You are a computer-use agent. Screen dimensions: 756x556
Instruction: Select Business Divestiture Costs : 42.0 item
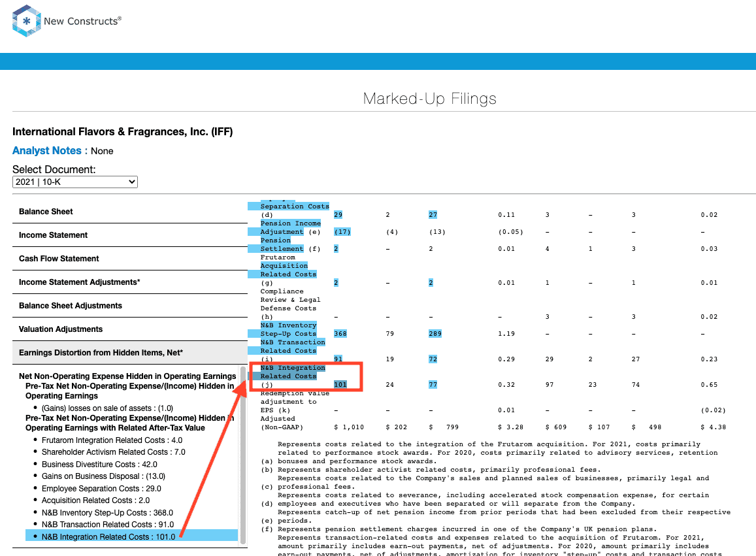99,464
